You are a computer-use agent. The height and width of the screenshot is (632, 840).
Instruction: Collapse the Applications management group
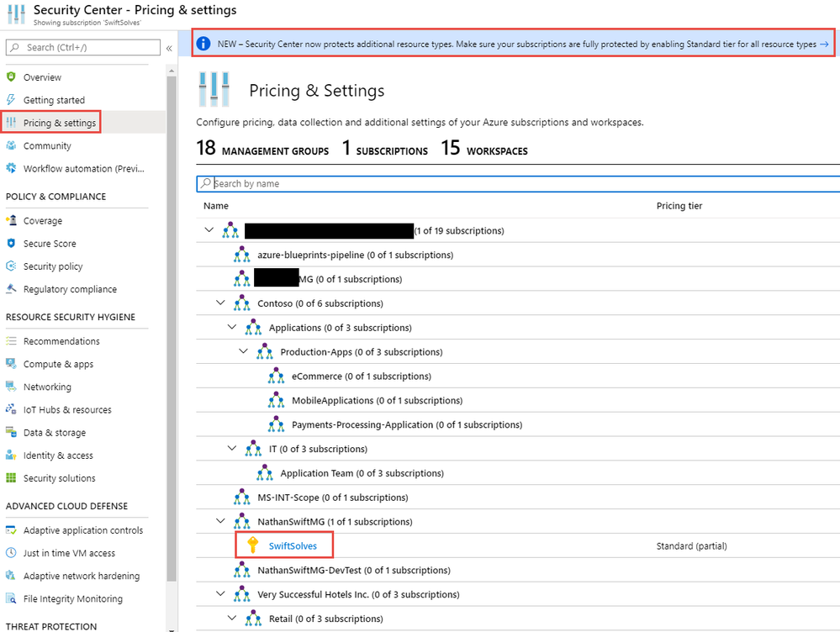(x=232, y=327)
